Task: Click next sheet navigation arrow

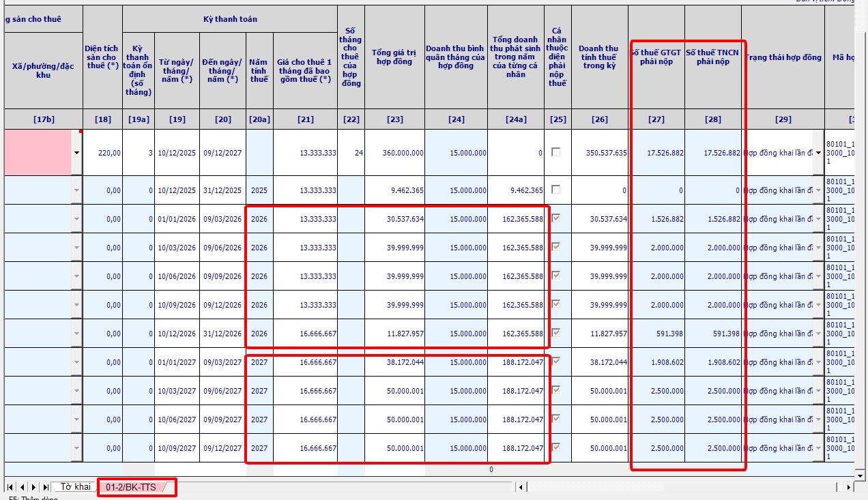Action: tap(33, 487)
